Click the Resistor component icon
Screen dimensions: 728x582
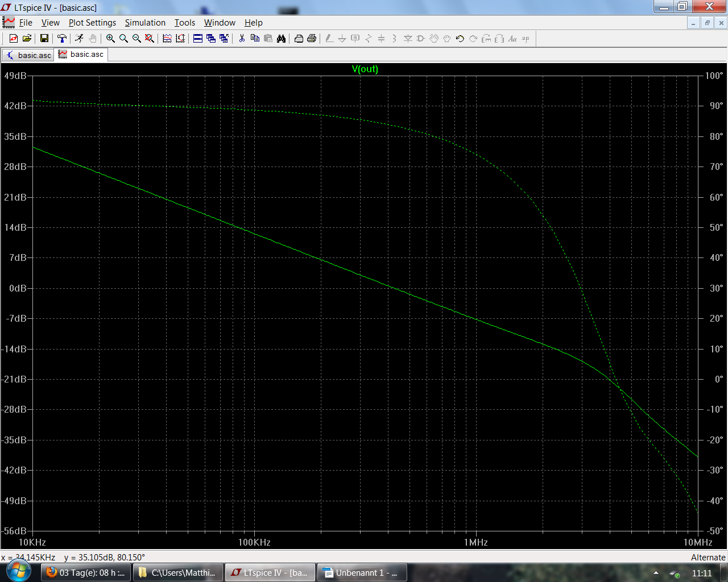click(369, 39)
